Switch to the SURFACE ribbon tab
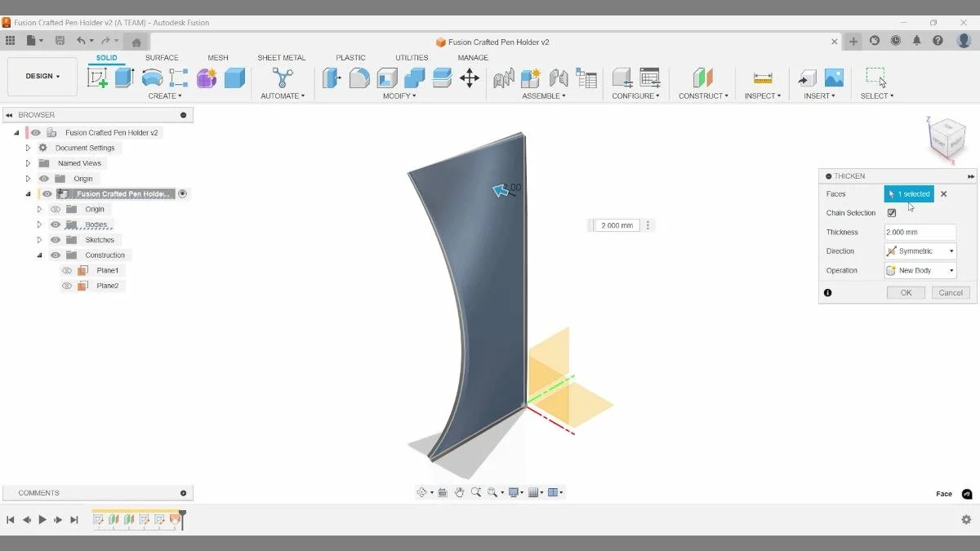Image resolution: width=980 pixels, height=551 pixels. (x=162, y=57)
